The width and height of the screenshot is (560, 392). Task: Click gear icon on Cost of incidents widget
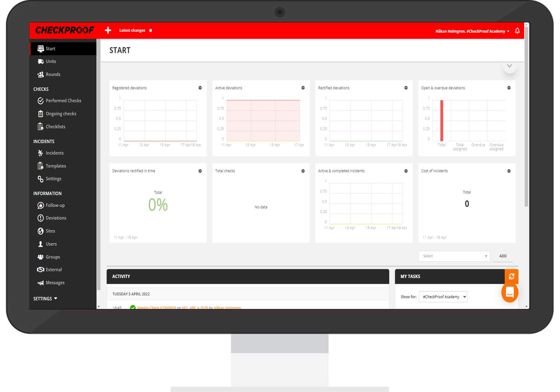click(x=509, y=171)
